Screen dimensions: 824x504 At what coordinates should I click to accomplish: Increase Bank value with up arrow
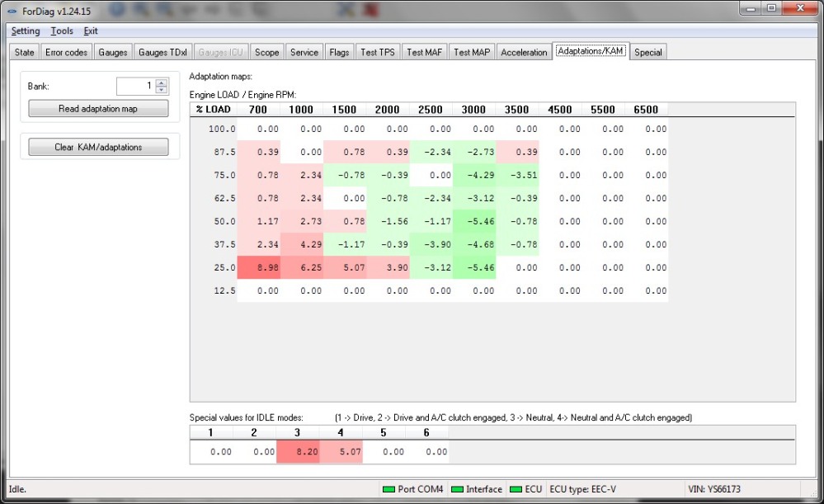162,82
